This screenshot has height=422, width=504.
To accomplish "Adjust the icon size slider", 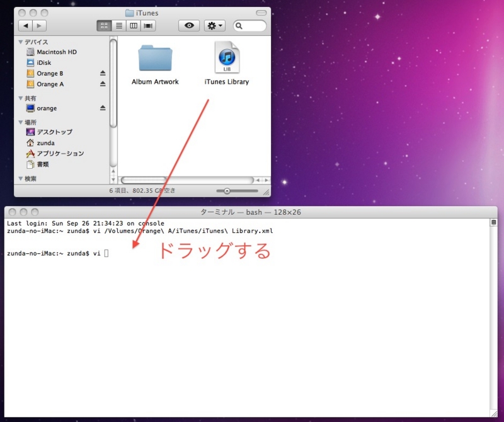I will tap(227, 191).
